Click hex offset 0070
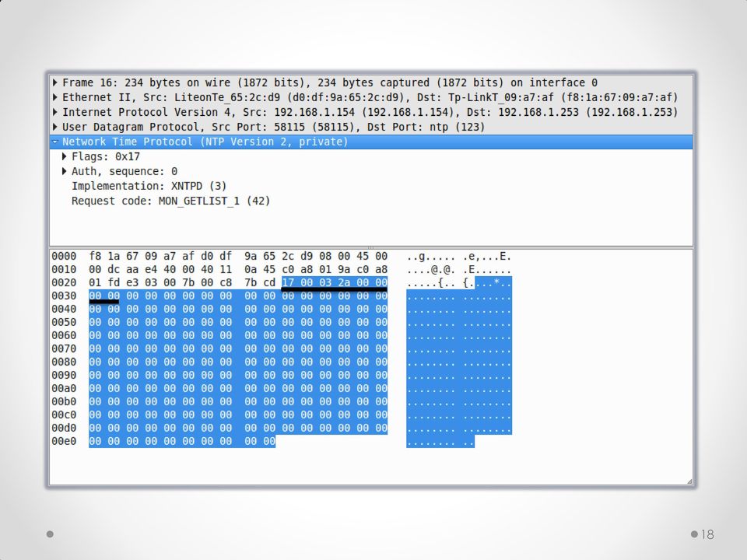The height and width of the screenshot is (560, 747). click(x=64, y=348)
